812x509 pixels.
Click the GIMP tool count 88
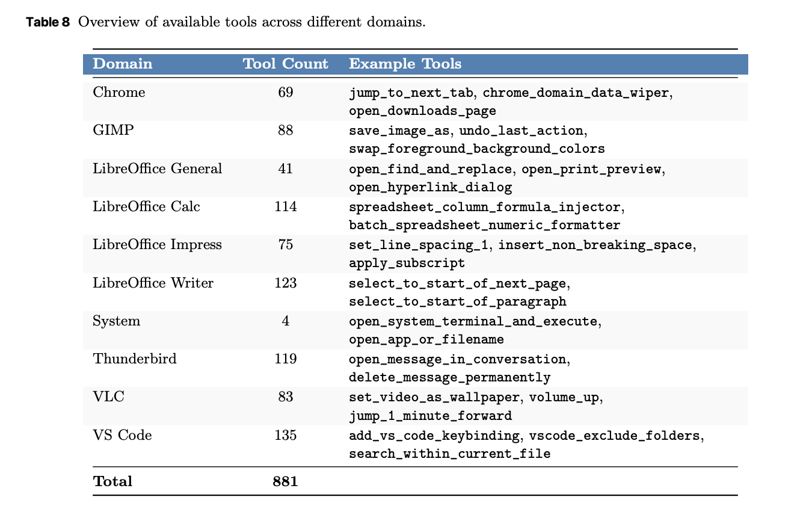pyautogui.click(x=286, y=131)
